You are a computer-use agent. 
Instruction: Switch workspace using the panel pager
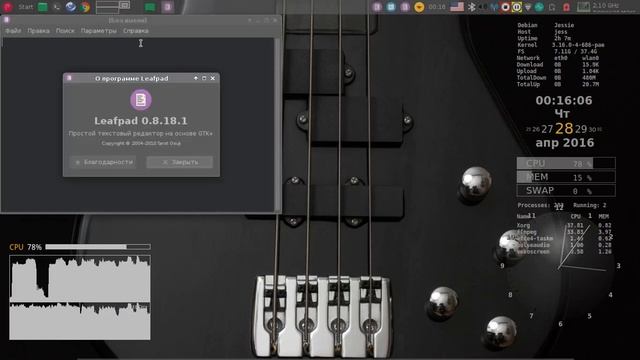(113, 7)
